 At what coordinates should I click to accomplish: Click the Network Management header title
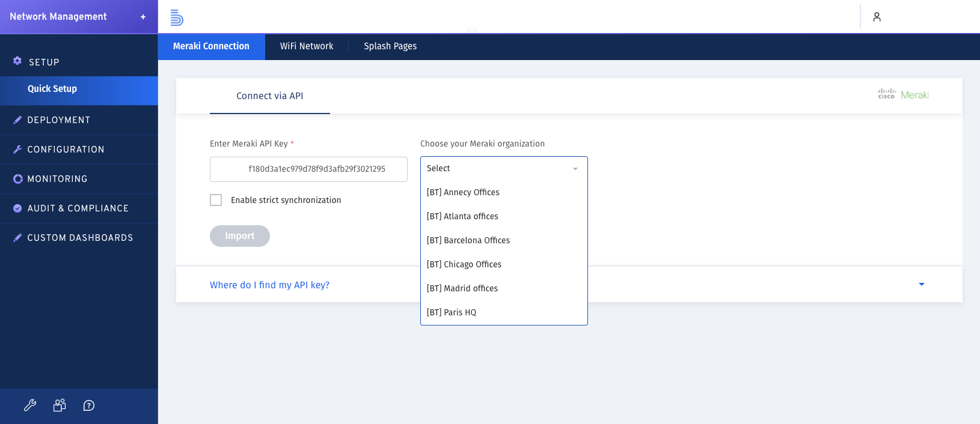click(58, 17)
